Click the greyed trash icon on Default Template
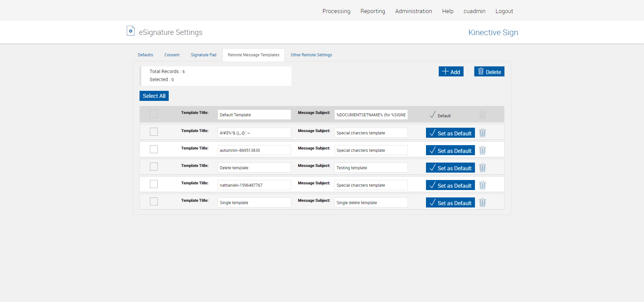 pos(482,115)
